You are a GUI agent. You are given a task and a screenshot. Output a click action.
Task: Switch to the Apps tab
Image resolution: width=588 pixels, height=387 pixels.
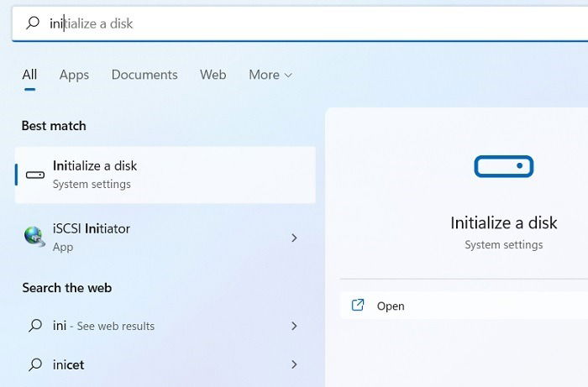[x=74, y=75]
